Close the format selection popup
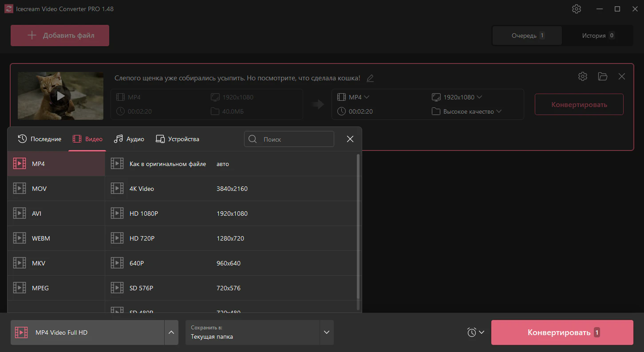Screen dimensions: 644x352 coord(350,139)
